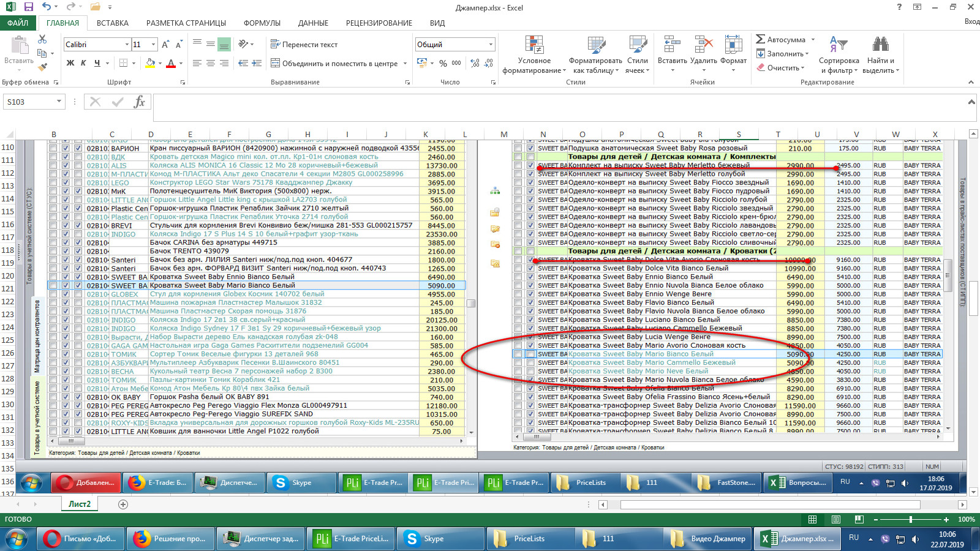980x551 pixels.
Task: Expand the fill color dropdown arrow
Action: 160,63
